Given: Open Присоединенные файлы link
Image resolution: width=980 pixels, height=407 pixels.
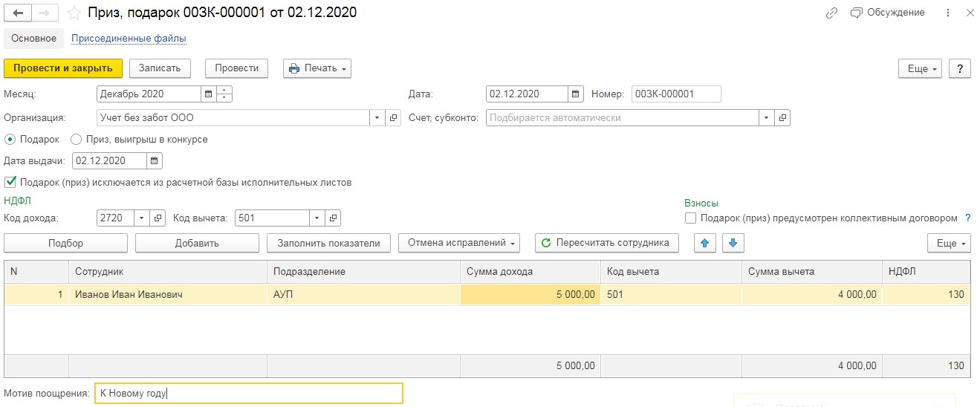Looking at the screenshot, I should click(x=129, y=38).
